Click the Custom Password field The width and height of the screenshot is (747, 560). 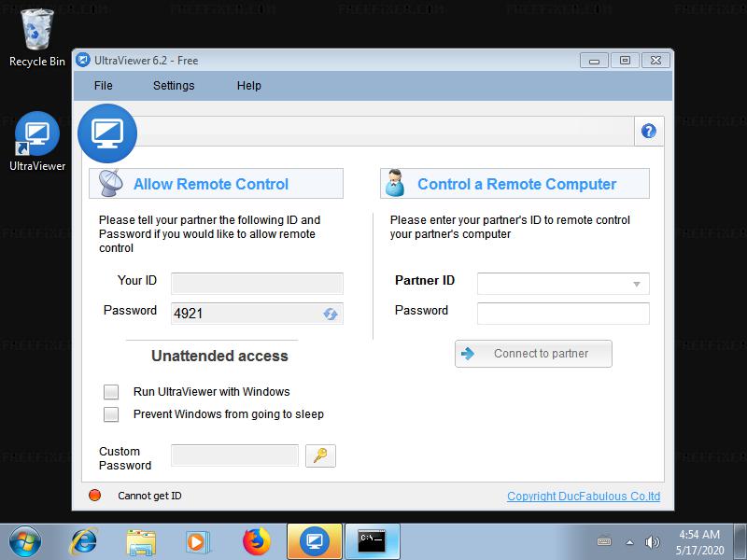235,455
